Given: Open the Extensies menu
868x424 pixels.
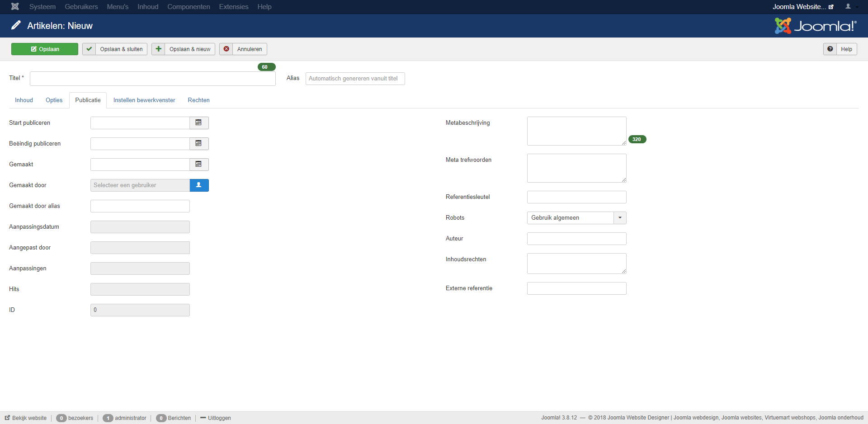Looking at the screenshot, I should 233,7.
